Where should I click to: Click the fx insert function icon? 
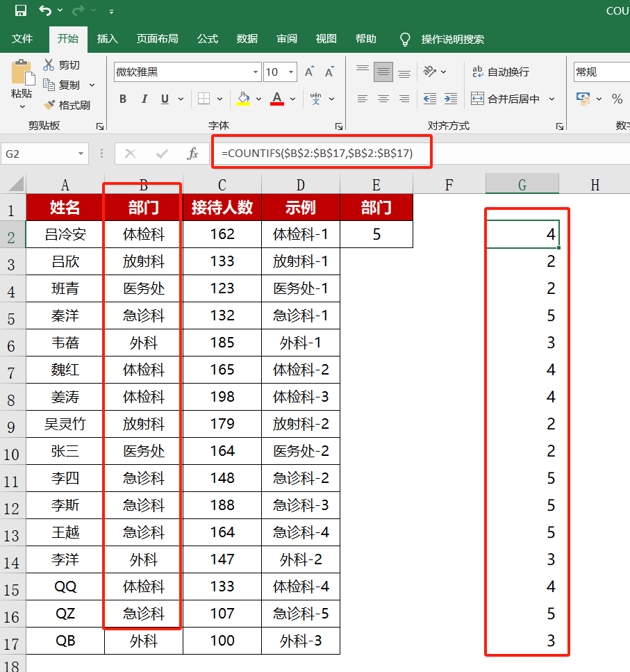(192, 154)
